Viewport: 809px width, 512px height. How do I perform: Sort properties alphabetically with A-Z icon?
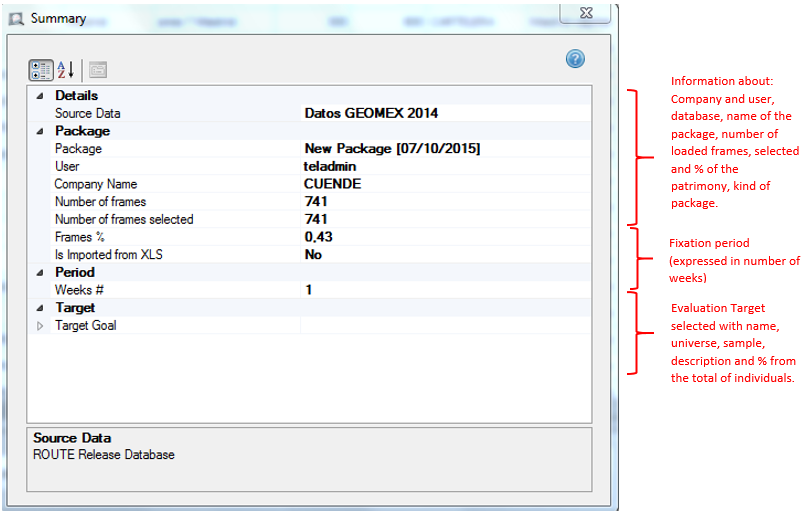click(x=65, y=70)
